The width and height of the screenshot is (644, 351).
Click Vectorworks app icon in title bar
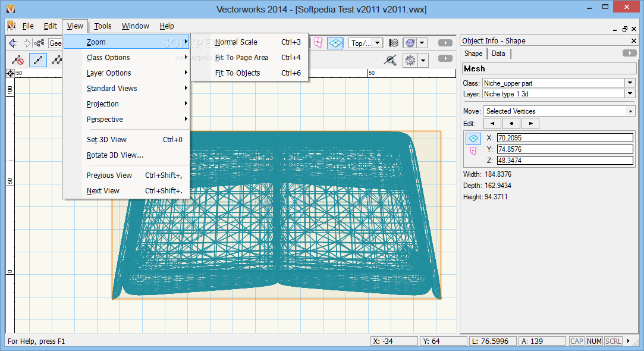point(10,8)
